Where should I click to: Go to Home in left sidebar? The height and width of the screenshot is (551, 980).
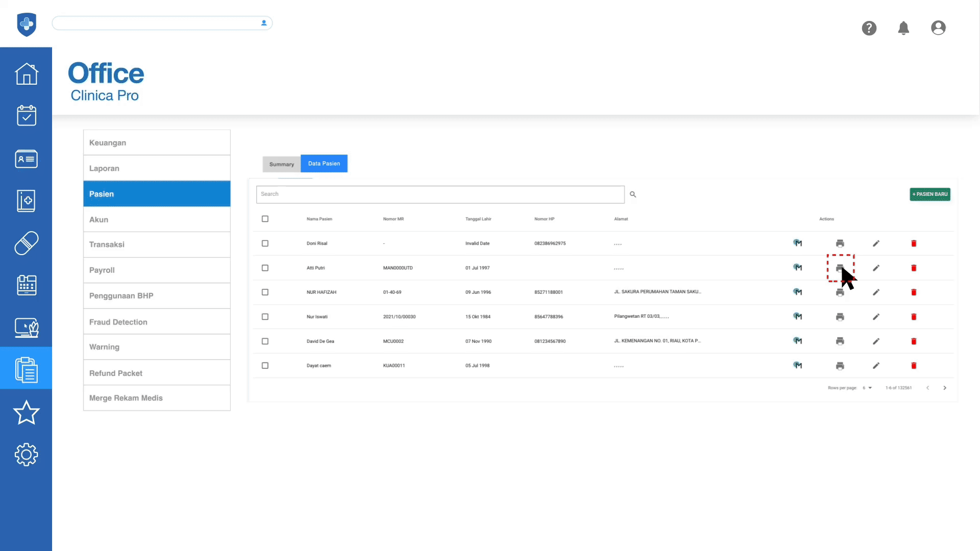[26, 74]
